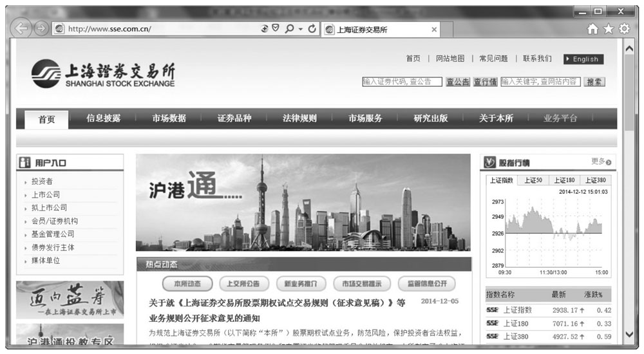Viewport: 644px width, 354px height.
Task: Select the 上证指数 chart tab
Action: [x=501, y=180]
